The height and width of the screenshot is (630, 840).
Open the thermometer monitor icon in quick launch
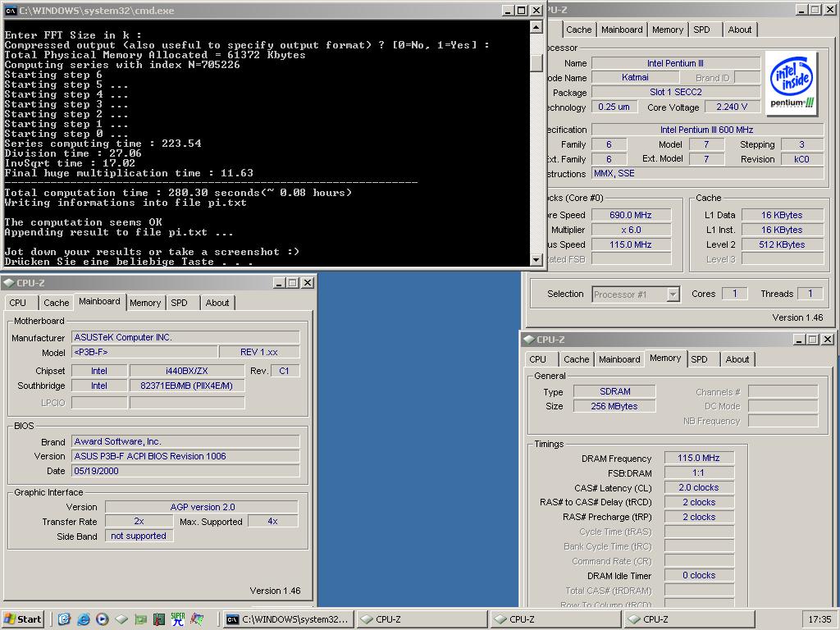(159, 619)
